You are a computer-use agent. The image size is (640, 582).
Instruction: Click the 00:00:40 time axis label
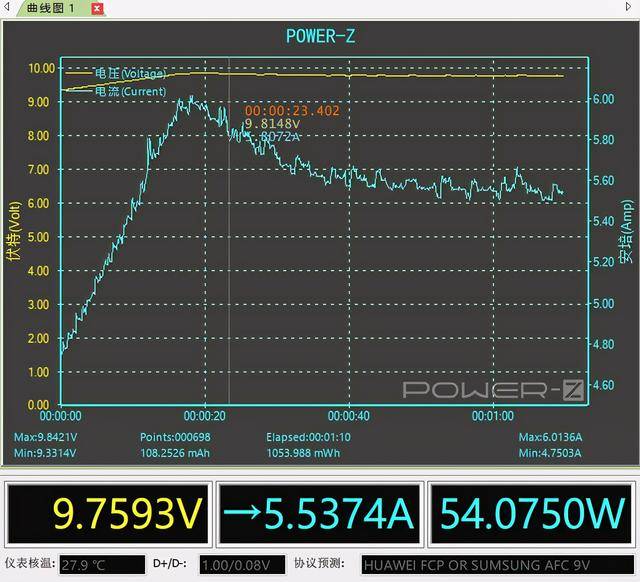tap(349, 416)
